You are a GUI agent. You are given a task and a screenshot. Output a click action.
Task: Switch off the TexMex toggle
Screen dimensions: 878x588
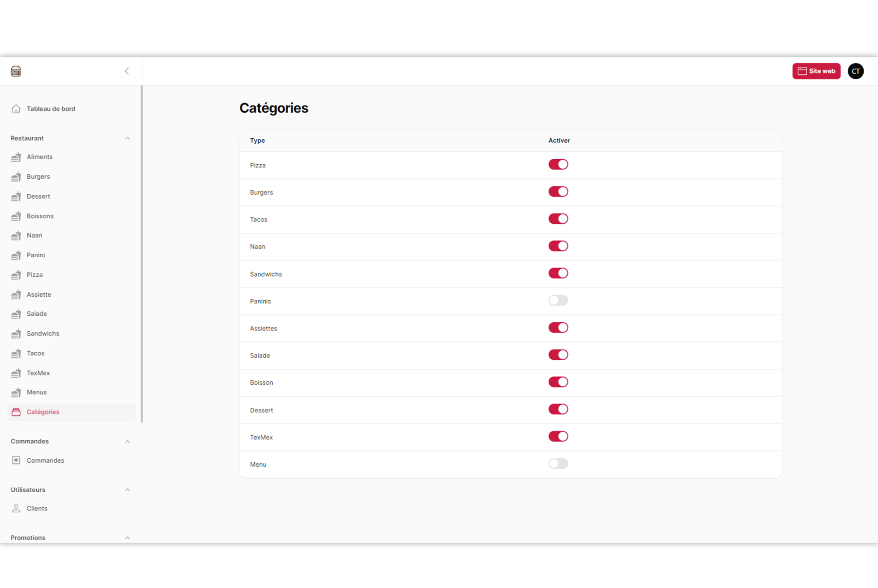(558, 437)
